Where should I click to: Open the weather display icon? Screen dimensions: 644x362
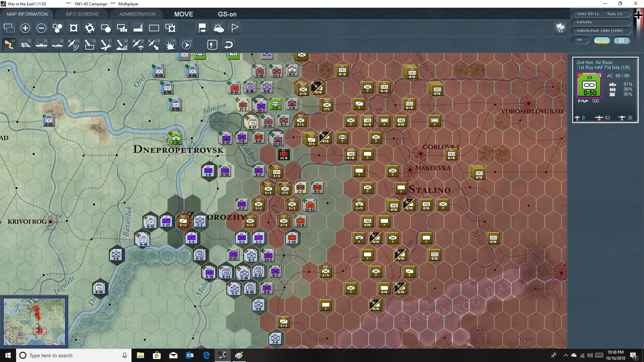(x=219, y=28)
